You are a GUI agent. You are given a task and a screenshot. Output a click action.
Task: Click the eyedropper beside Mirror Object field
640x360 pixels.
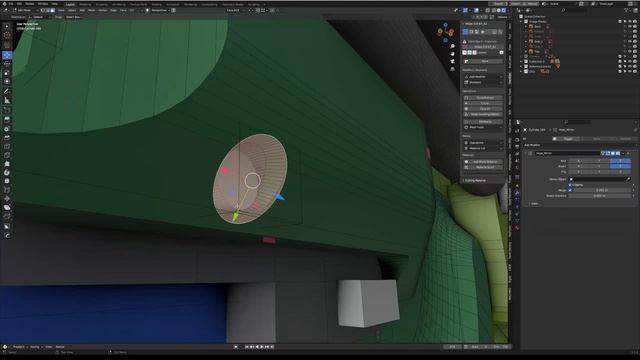(x=628, y=179)
